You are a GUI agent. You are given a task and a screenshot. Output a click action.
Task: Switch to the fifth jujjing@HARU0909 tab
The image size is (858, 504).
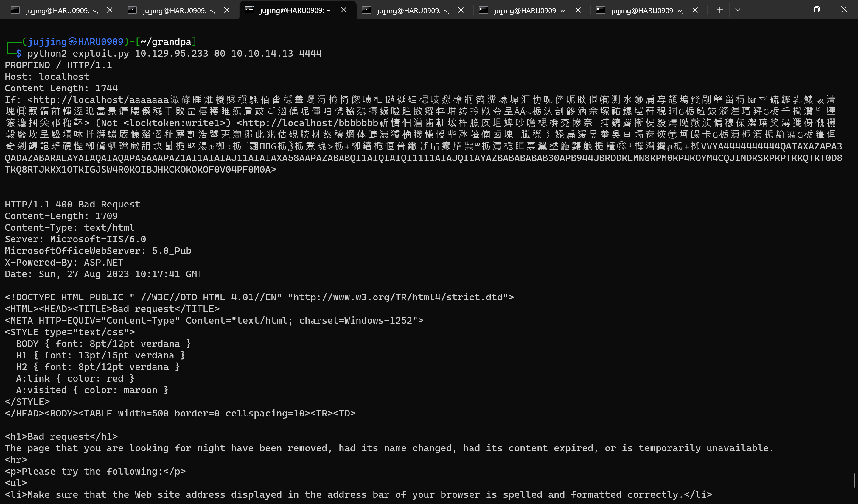[x=529, y=10]
